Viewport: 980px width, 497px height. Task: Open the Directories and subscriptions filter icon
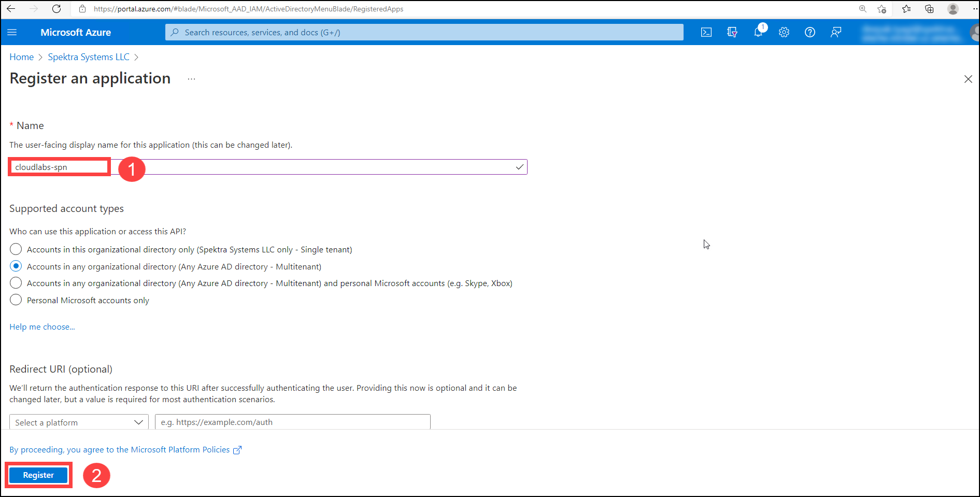[732, 32]
